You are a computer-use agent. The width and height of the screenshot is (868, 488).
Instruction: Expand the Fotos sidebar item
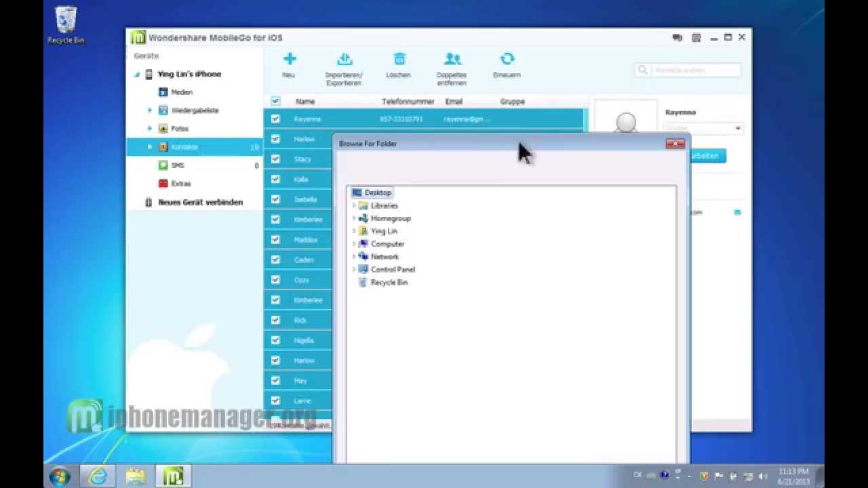[150, 129]
